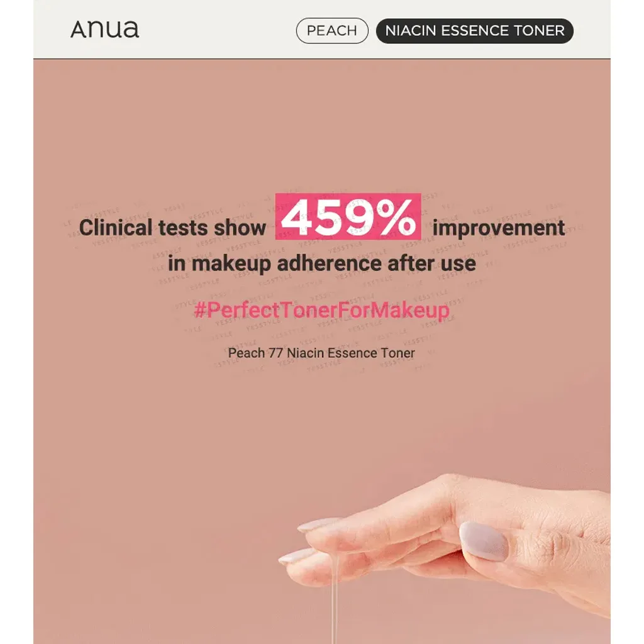The height and width of the screenshot is (644, 644).
Task: Click the word 'improvement' in the headline
Action: (498, 228)
